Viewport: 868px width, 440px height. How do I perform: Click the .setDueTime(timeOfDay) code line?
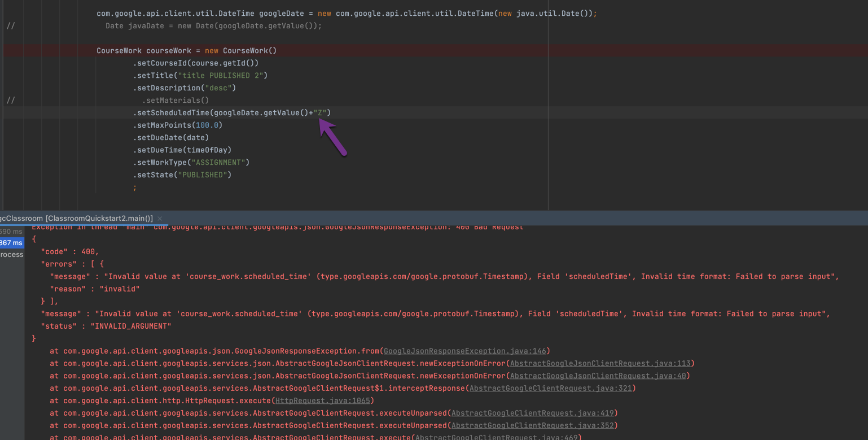click(182, 150)
